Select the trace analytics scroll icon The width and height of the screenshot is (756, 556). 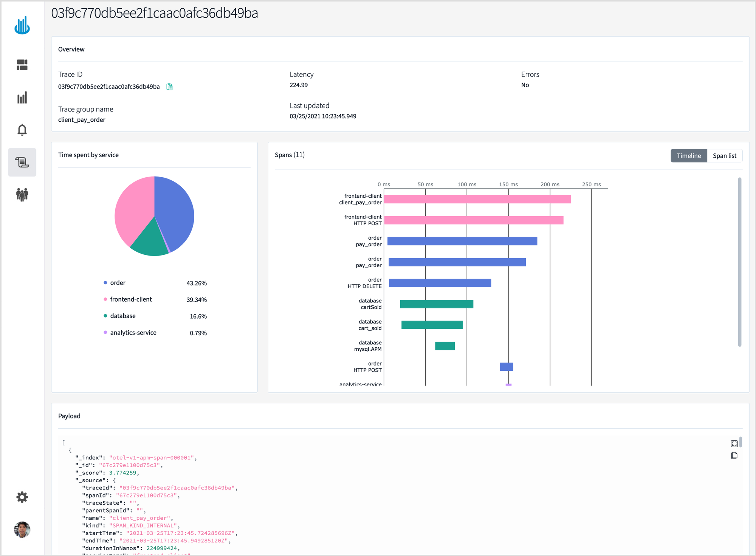coord(22,162)
